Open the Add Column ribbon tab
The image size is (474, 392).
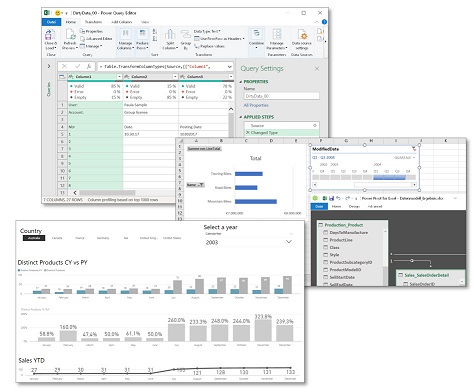pos(121,22)
